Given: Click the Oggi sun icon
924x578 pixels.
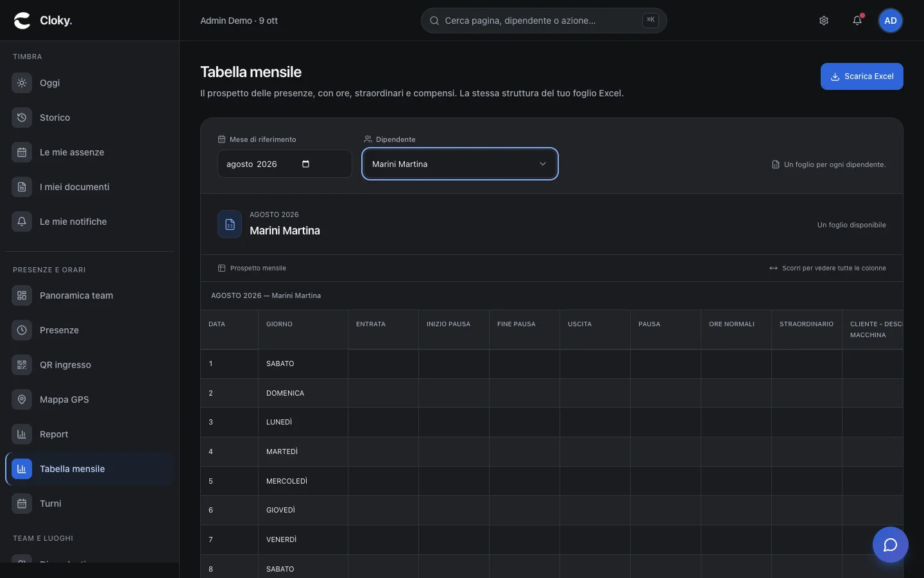Looking at the screenshot, I should point(22,83).
